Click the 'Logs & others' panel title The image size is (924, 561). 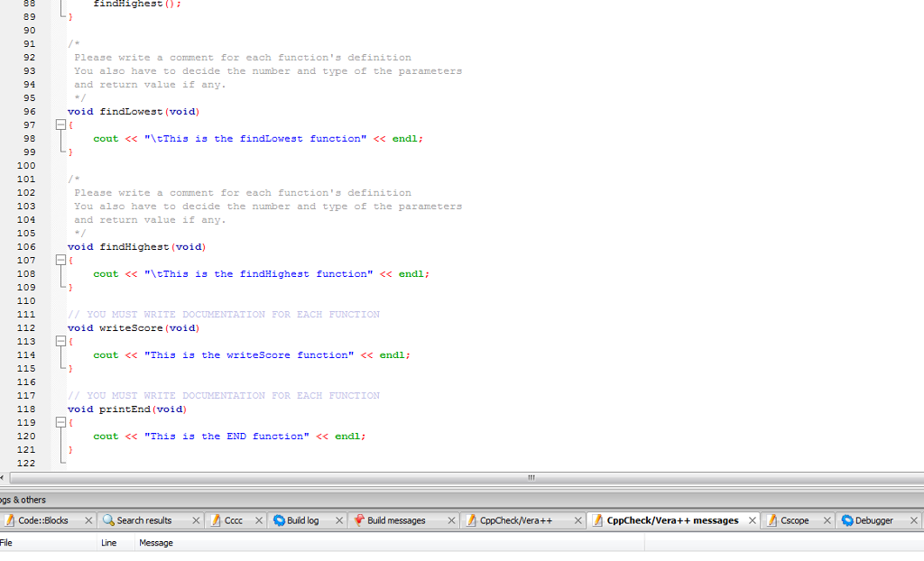23,500
